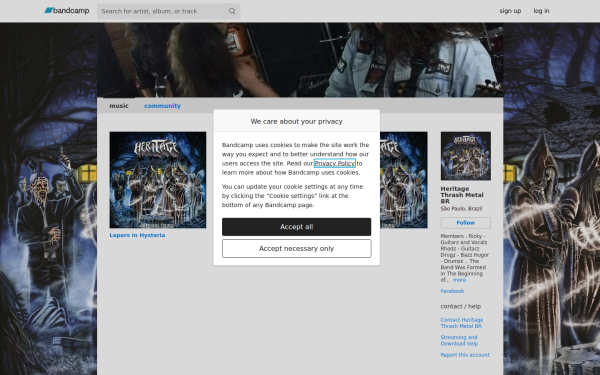Click the Bandcamp logo
This screenshot has width=600, height=375.
click(67, 11)
